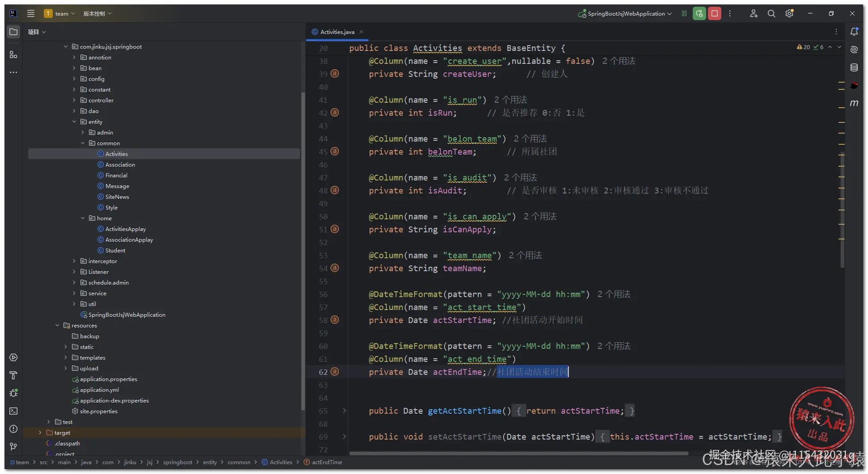This screenshot has width=868, height=474.
Task: Click the editor horizontal scrollbar
Action: point(519,453)
